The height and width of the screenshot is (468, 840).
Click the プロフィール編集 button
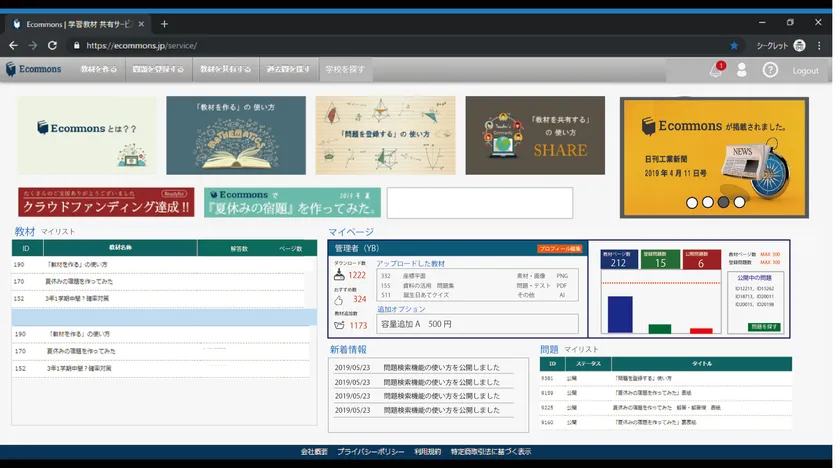click(x=559, y=248)
